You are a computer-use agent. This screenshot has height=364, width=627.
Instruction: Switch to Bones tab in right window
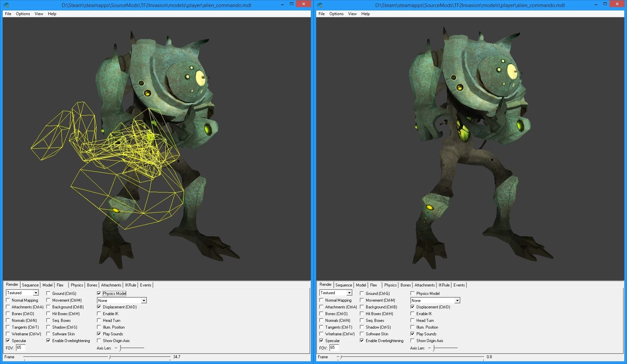406,285
